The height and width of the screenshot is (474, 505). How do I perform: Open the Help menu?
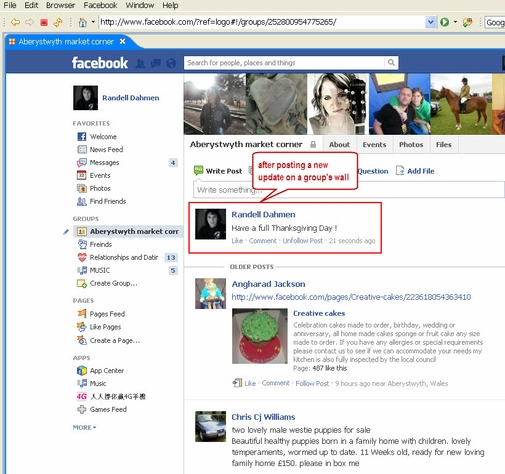point(170,5)
